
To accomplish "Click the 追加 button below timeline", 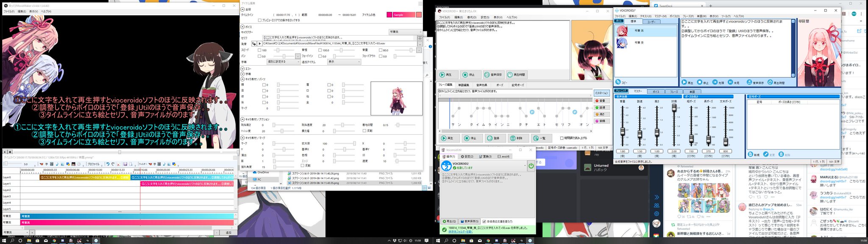I will coord(229,233).
